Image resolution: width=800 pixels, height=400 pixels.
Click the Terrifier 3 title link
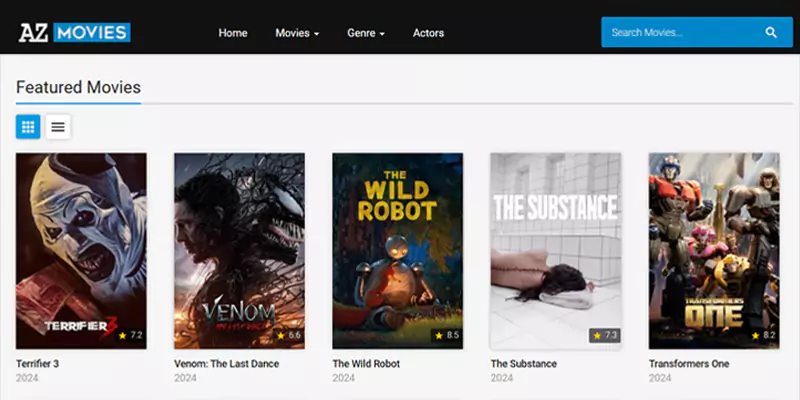pyautogui.click(x=37, y=364)
